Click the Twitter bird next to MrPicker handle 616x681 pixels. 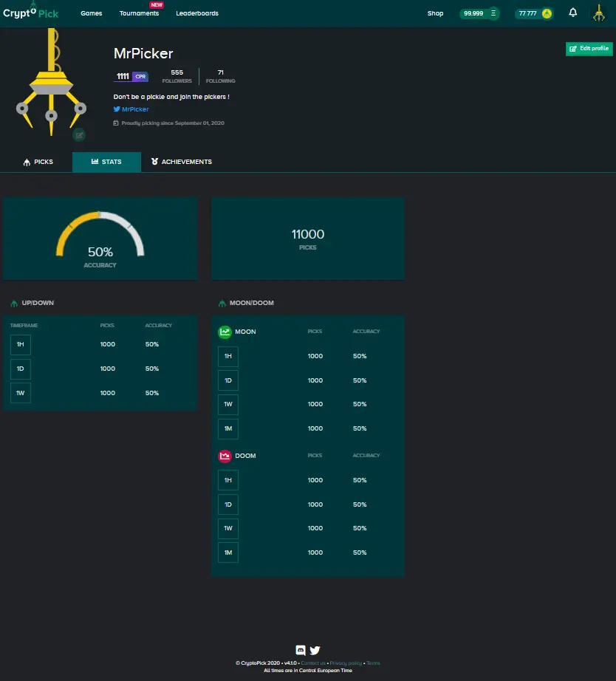pos(117,109)
